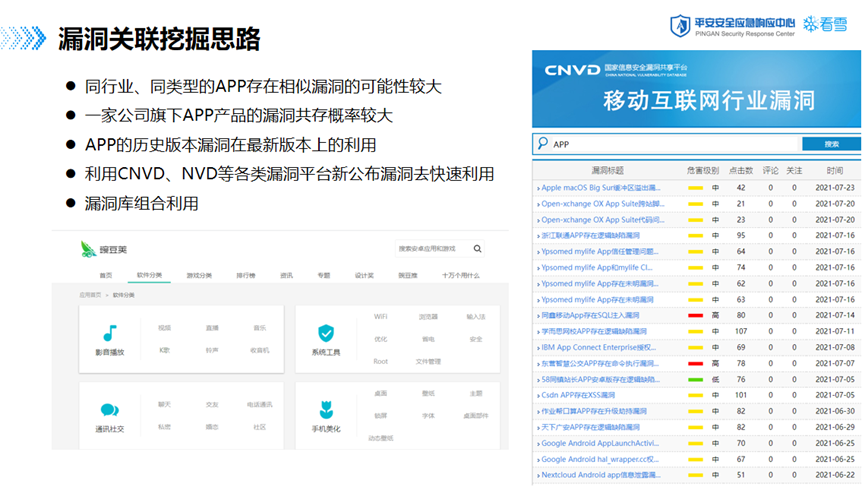Open the 浏览器 subcategory link
Viewport: 865px width, 487px height.
coord(428,317)
